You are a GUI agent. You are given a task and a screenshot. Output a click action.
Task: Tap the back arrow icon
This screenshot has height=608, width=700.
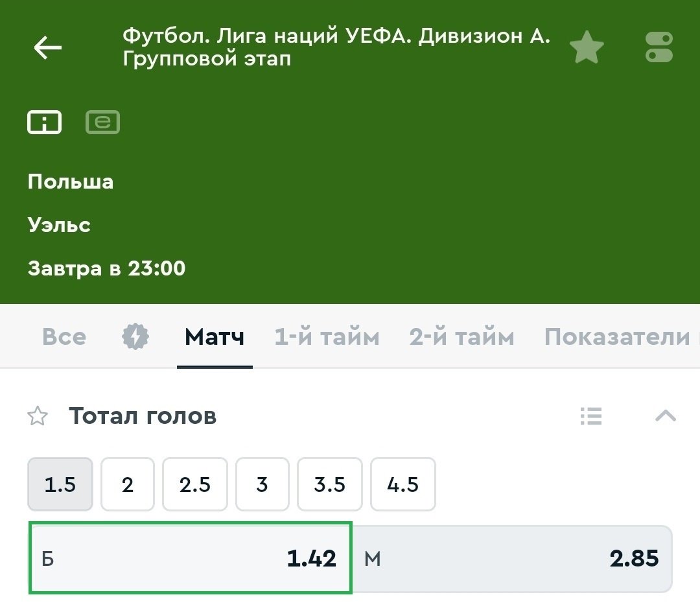point(47,48)
